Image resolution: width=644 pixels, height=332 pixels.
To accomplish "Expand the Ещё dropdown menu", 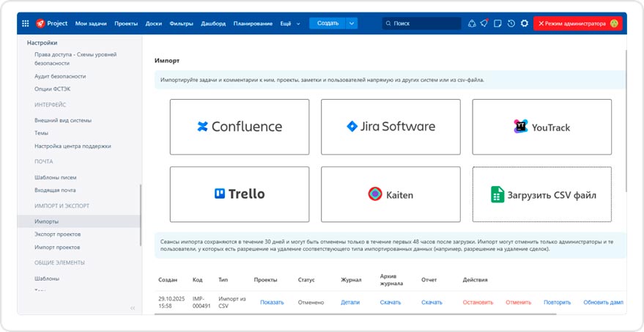I will [x=290, y=23].
